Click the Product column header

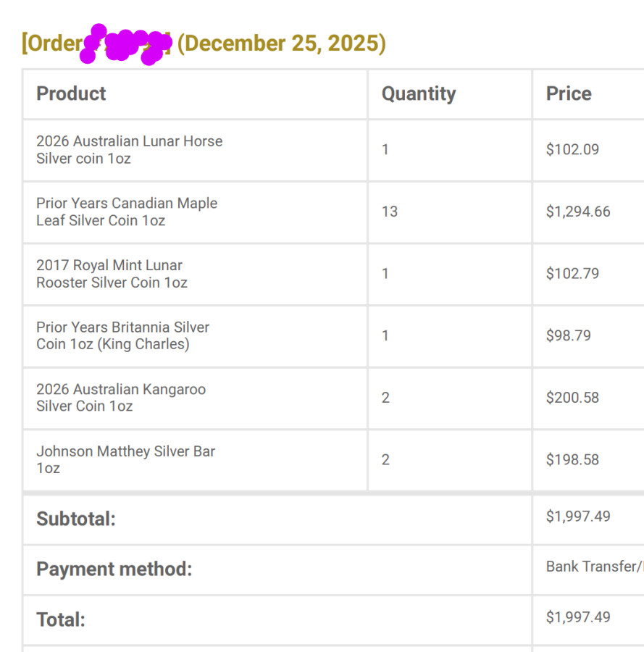pos(71,93)
